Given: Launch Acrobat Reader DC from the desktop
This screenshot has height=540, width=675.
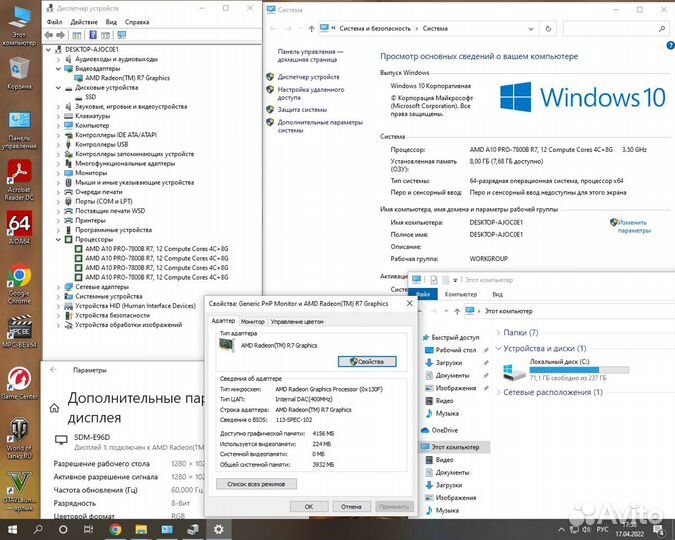Looking at the screenshot, I should pyautogui.click(x=19, y=181).
